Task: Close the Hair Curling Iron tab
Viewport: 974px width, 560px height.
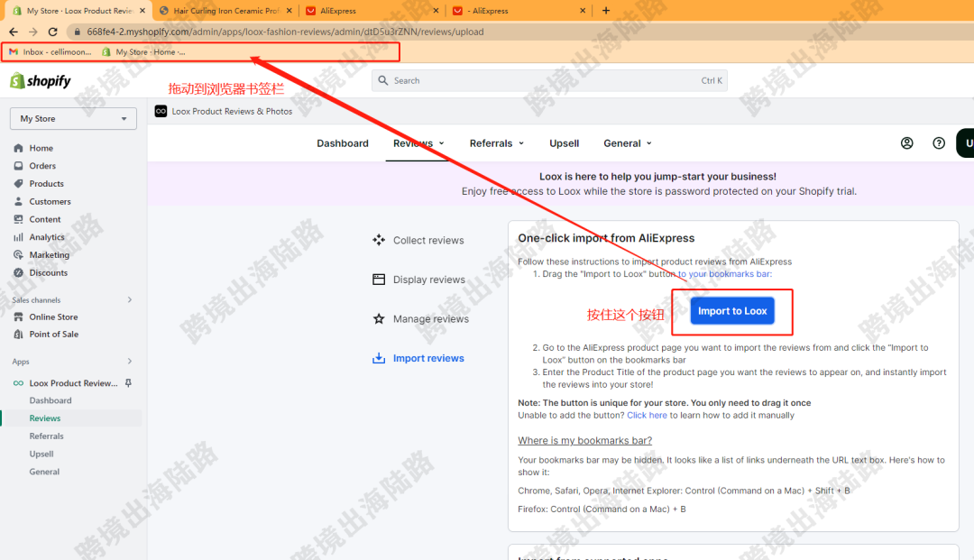Action: click(289, 11)
